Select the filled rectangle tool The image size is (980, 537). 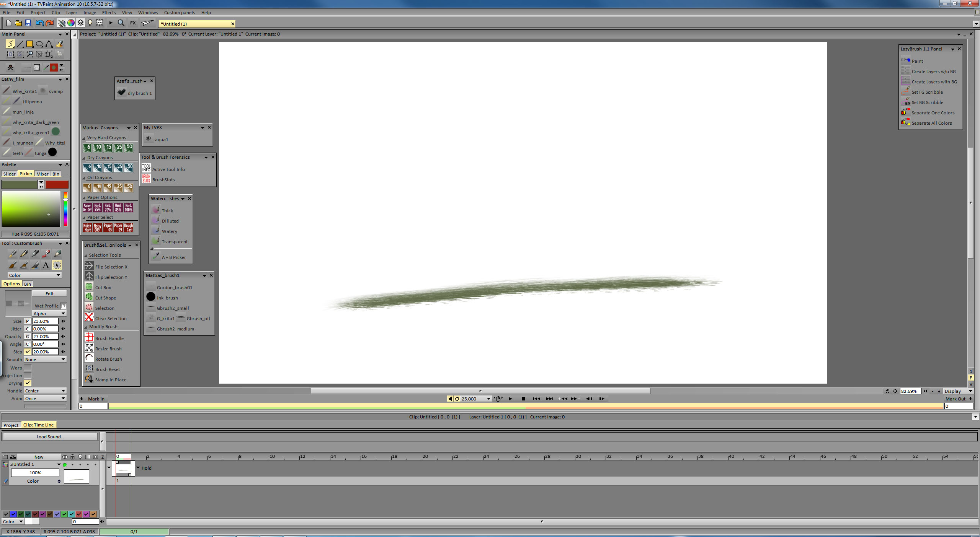pos(29,44)
